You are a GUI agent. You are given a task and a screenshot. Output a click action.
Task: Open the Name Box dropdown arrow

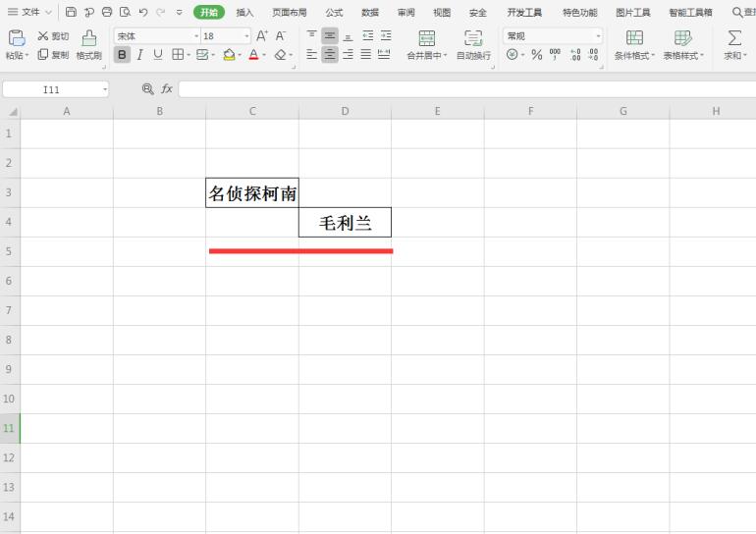[x=105, y=89]
